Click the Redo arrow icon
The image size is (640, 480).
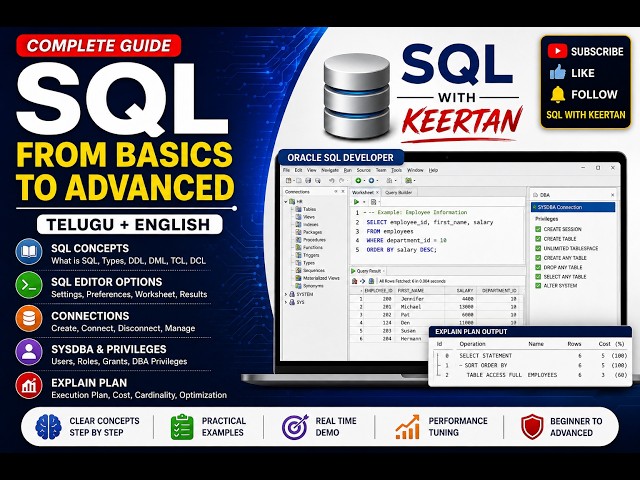(x=342, y=180)
